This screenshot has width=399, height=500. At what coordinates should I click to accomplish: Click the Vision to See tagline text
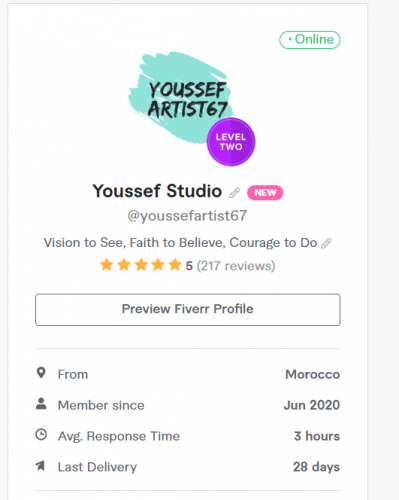coord(180,243)
